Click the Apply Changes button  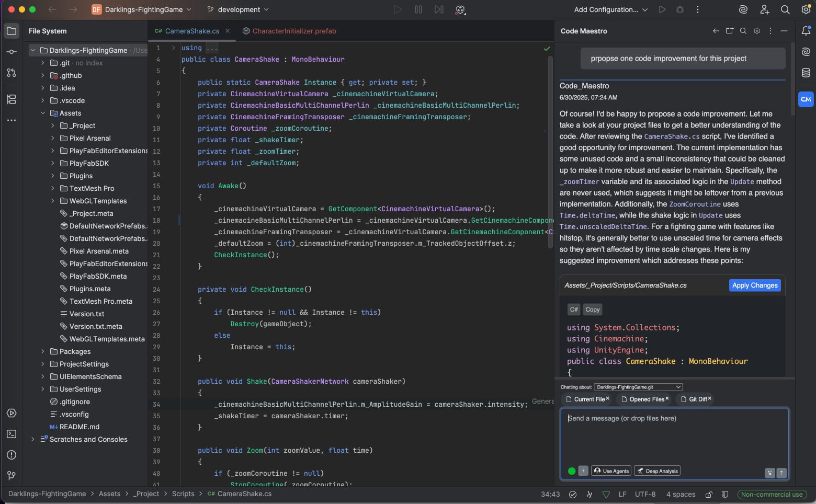coord(754,285)
